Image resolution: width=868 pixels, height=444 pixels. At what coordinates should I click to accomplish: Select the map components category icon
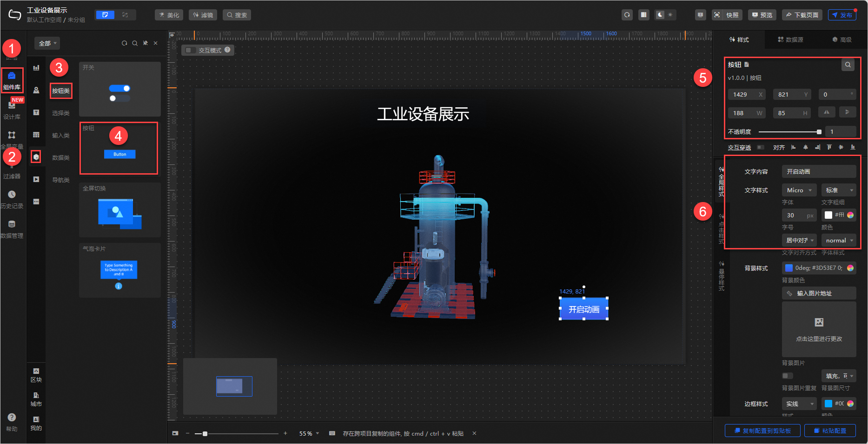[36, 90]
